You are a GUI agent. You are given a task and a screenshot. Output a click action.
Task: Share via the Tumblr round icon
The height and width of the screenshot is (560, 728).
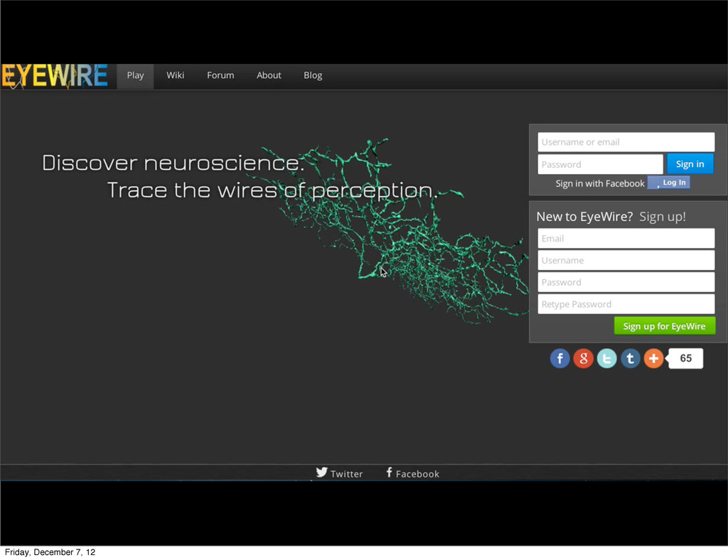pyautogui.click(x=630, y=359)
